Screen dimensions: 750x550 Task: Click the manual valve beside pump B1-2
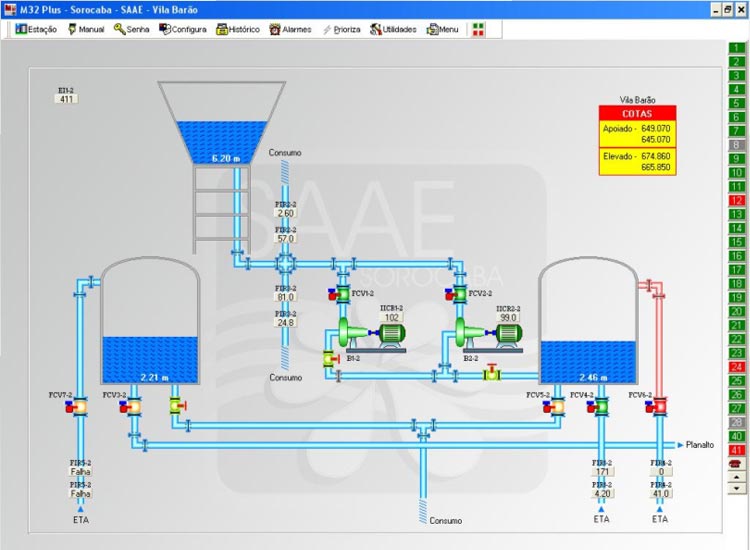point(331,358)
